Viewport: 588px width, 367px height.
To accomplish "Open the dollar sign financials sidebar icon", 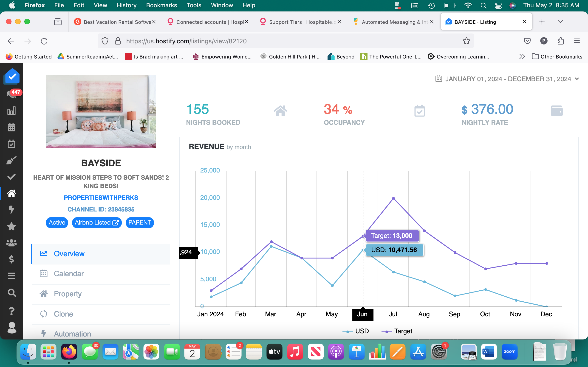I will click(x=11, y=259).
